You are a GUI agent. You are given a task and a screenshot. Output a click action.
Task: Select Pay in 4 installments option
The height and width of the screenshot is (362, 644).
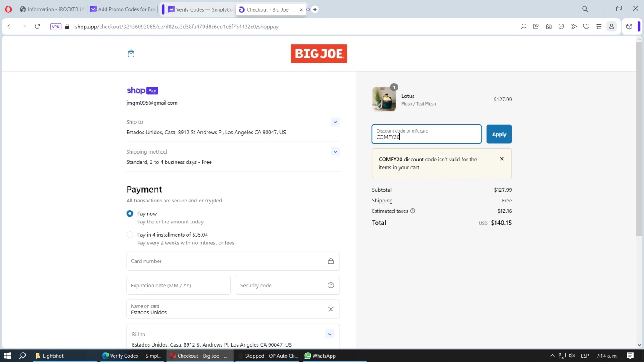(x=130, y=235)
